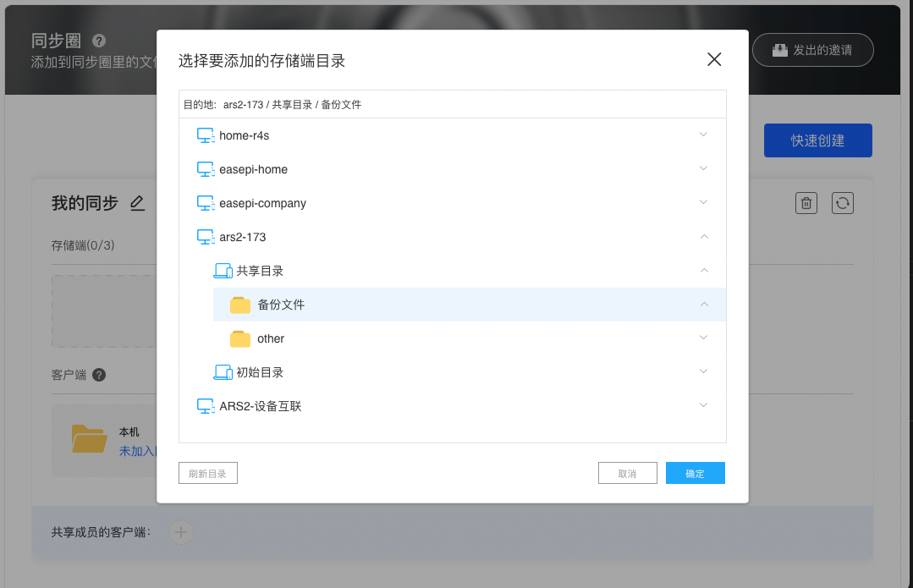Image resolution: width=913 pixels, height=588 pixels.
Task: Select the ARS2-设备互联 device entry
Action: (260, 406)
